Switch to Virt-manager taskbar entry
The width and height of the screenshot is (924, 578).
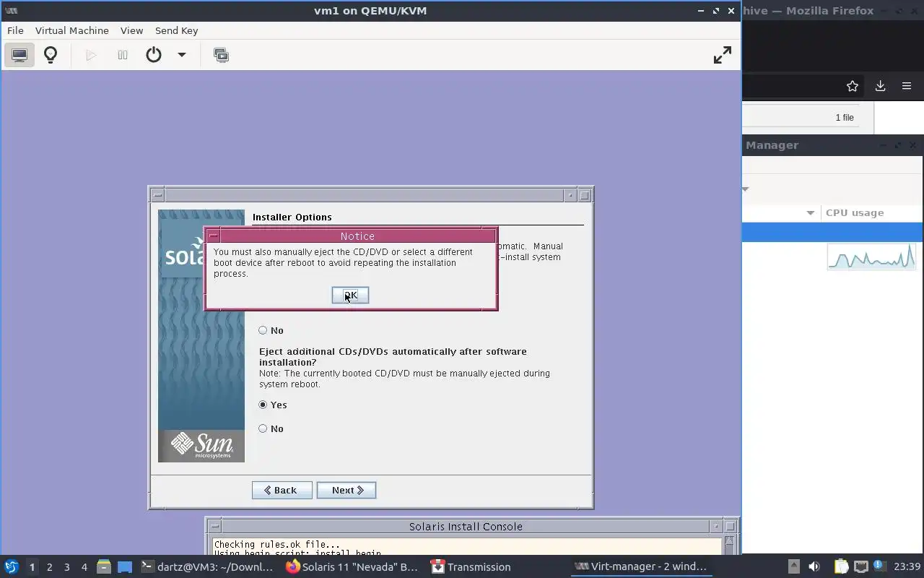pos(640,567)
